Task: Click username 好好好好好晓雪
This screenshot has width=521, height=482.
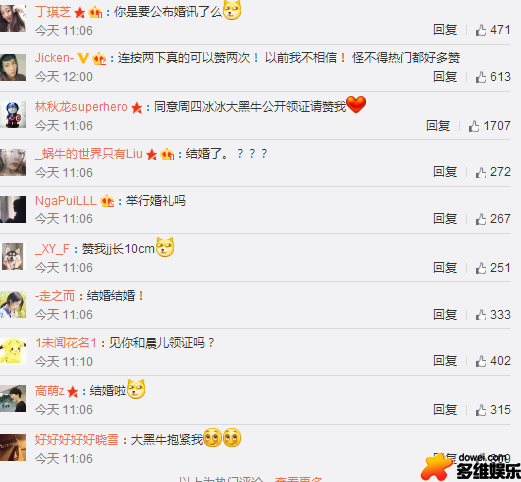Action: tap(77, 440)
